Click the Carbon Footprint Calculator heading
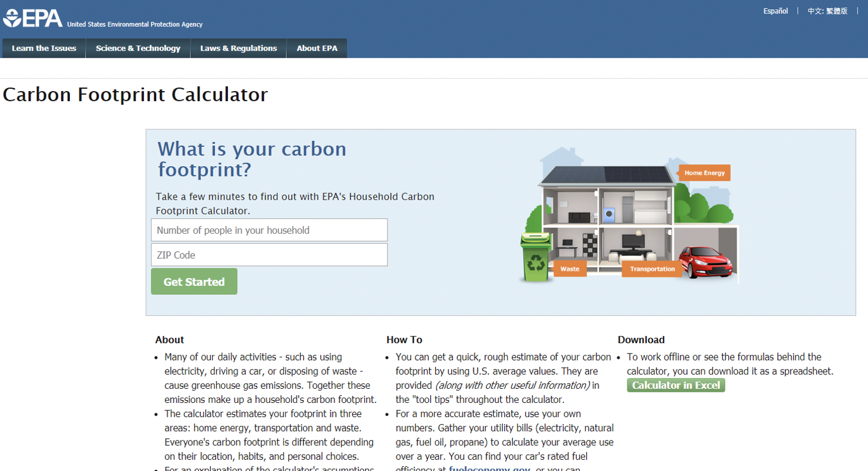The height and width of the screenshot is (471, 868). click(x=135, y=94)
